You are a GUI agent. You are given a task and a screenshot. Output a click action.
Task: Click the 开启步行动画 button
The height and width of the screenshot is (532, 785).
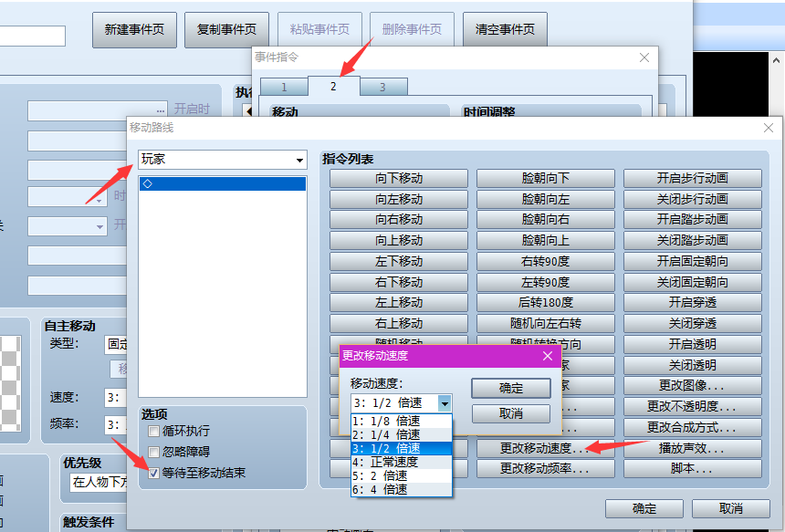693,179
